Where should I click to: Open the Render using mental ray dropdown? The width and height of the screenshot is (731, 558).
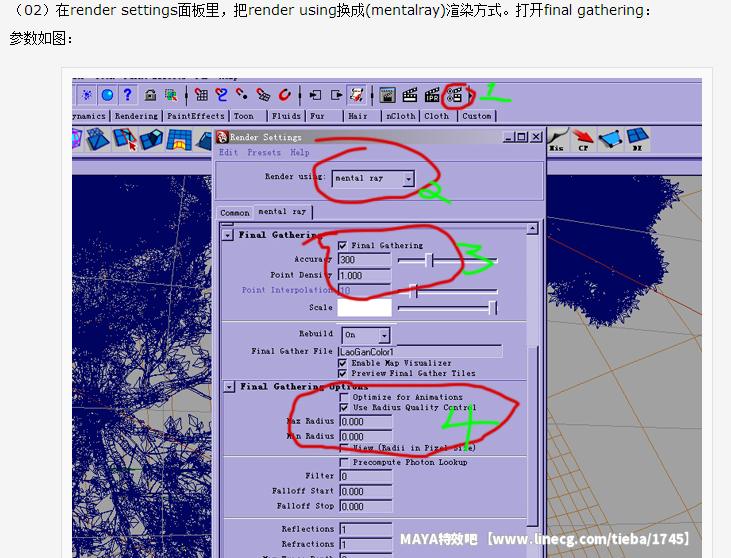373,179
